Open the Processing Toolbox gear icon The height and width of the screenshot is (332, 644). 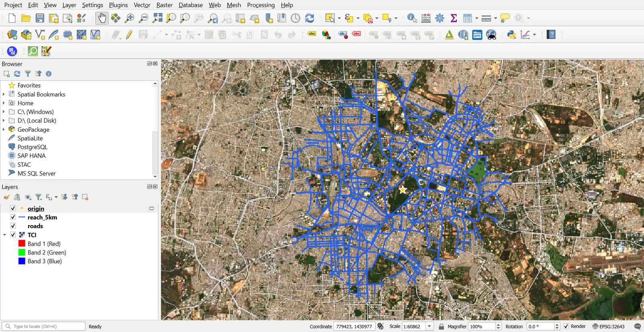(440, 18)
